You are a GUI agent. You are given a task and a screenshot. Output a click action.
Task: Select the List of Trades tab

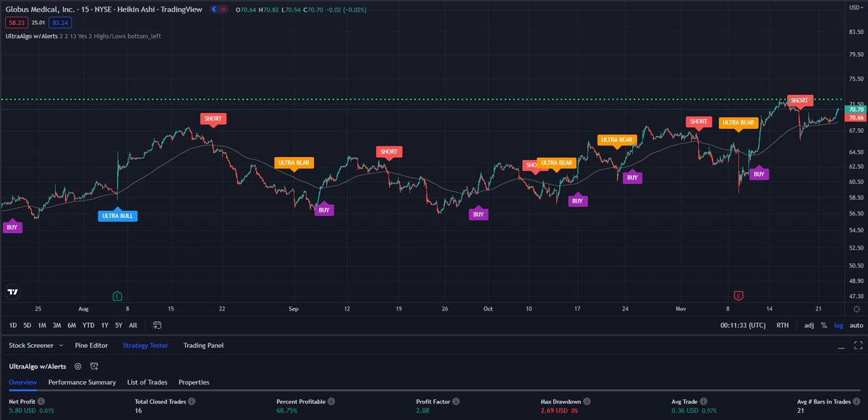(x=147, y=382)
